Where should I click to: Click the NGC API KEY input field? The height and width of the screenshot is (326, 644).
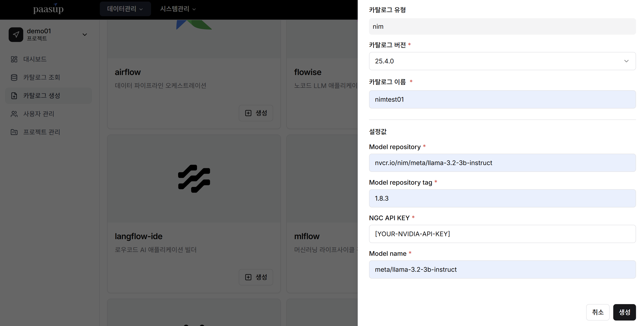tap(502, 234)
